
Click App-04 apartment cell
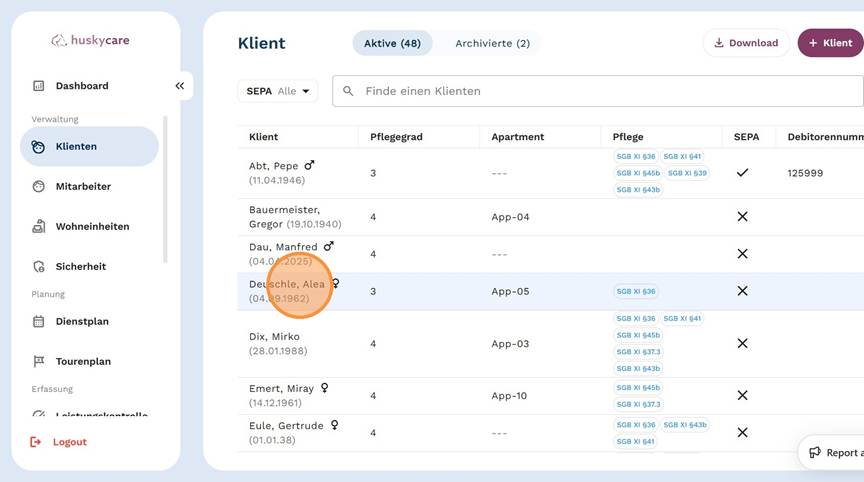[510, 217]
